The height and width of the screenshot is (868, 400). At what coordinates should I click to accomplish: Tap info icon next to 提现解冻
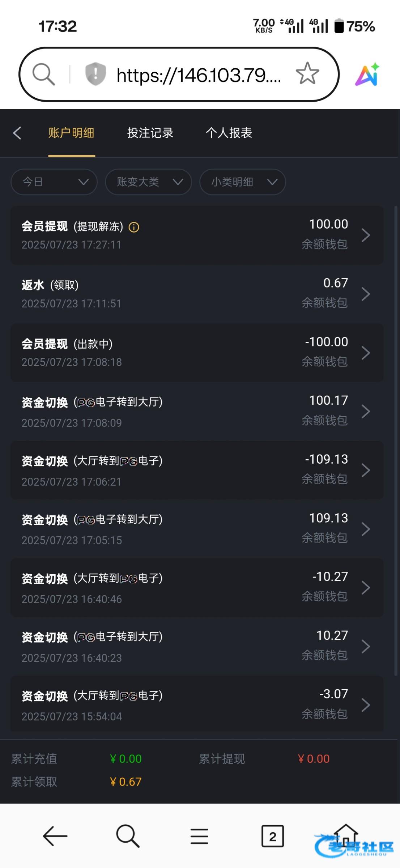tap(134, 227)
